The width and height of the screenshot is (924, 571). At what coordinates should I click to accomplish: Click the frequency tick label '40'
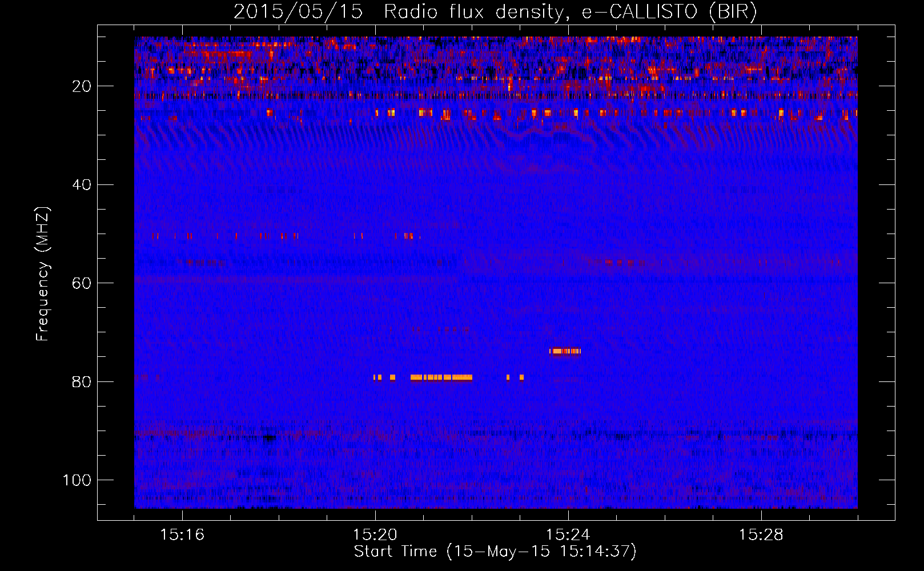click(x=82, y=185)
